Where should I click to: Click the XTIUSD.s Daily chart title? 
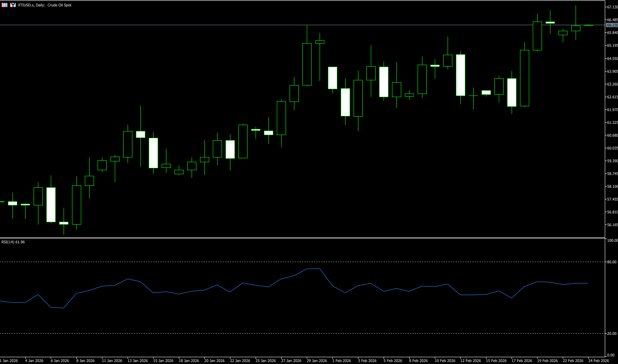click(45, 5)
